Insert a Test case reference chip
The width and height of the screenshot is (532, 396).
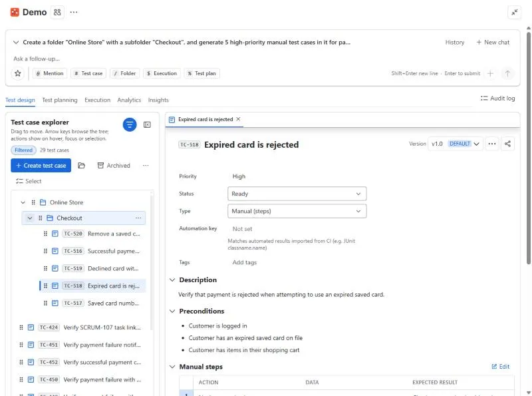[88, 73]
